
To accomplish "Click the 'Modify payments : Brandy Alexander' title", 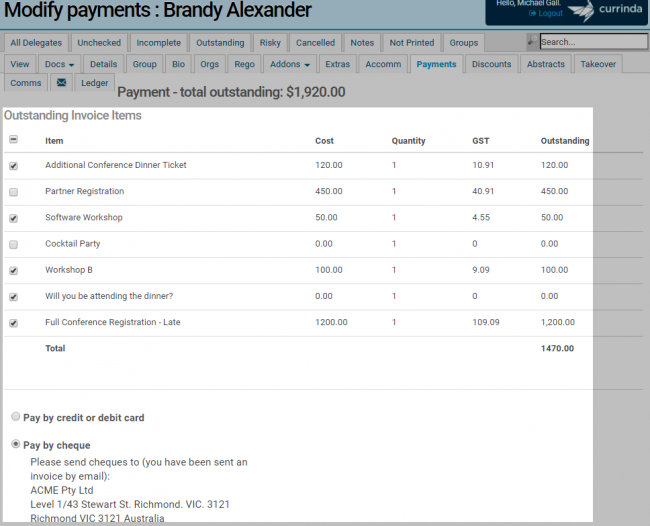I will 158,10.
